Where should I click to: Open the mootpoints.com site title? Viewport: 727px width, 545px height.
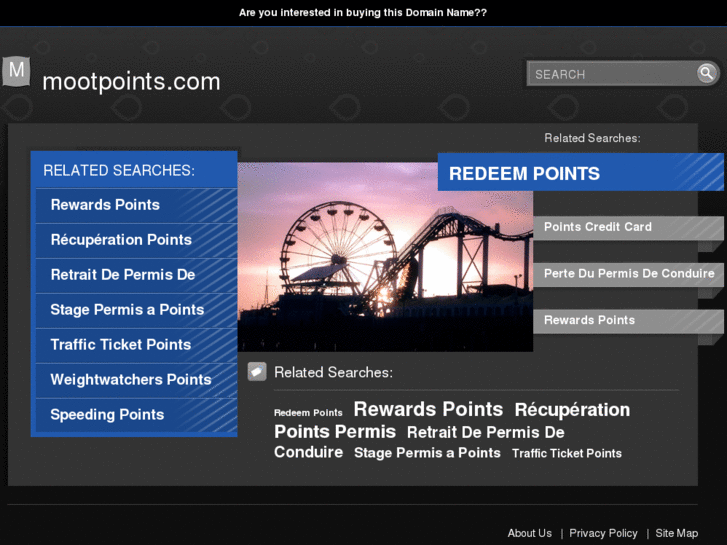click(131, 82)
